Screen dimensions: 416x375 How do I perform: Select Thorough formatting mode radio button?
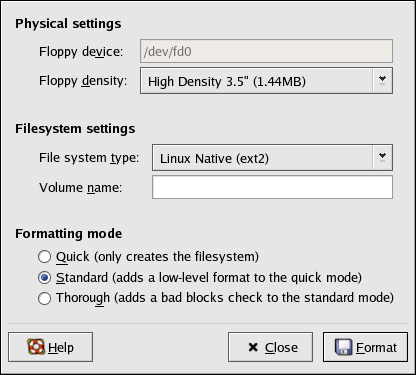[x=44, y=298]
